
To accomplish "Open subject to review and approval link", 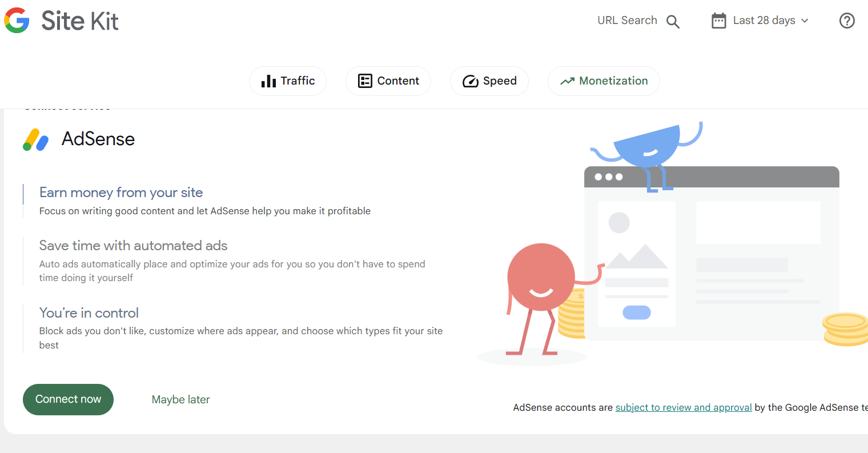I will coord(683,407).
